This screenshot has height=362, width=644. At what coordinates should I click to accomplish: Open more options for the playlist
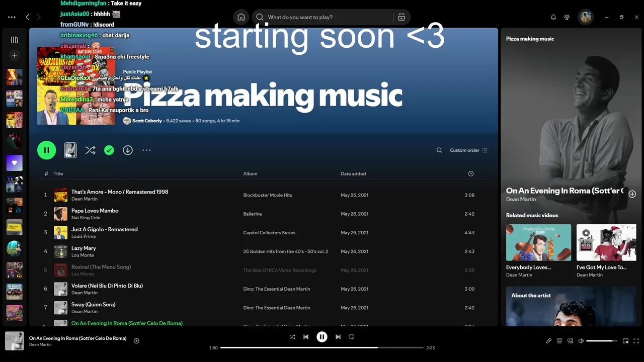146,150
